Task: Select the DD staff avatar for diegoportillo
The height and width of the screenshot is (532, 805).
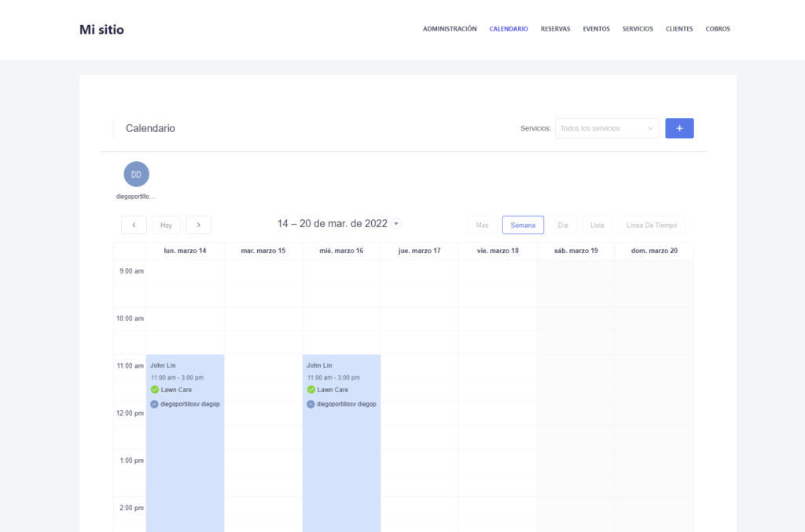Action: pyautogui.click(x=136, y=173)
